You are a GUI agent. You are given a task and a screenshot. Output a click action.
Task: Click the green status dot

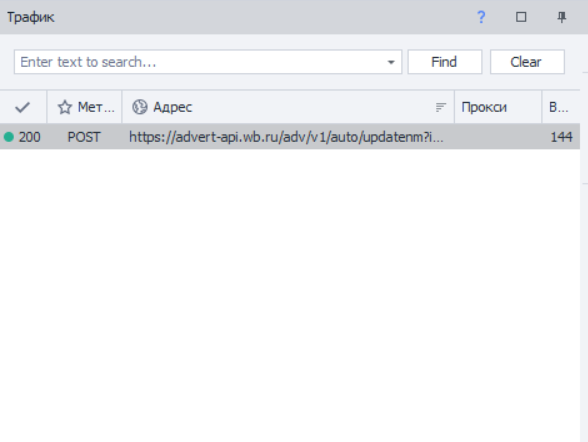click(x=9, y=137)
